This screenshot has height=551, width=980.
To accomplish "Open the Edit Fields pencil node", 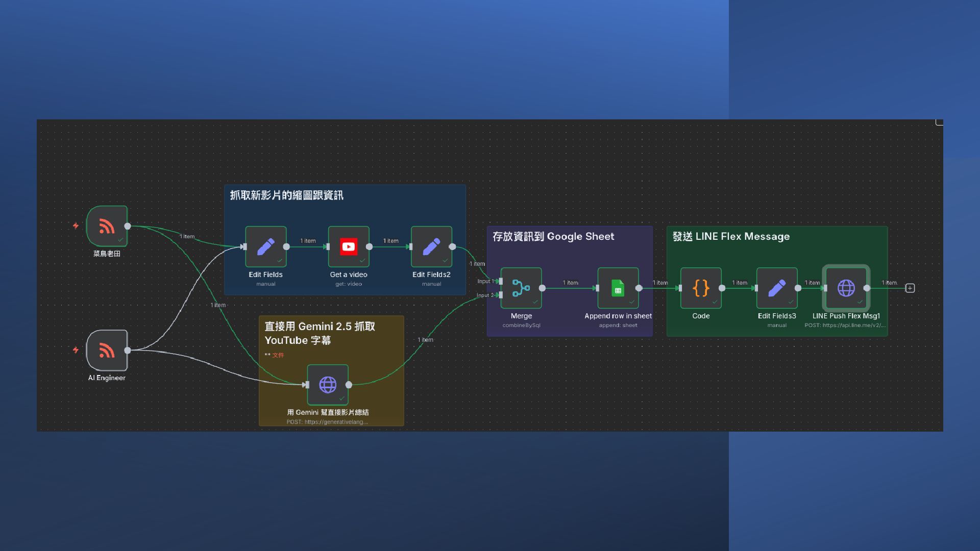I will (x=265, y=246).
